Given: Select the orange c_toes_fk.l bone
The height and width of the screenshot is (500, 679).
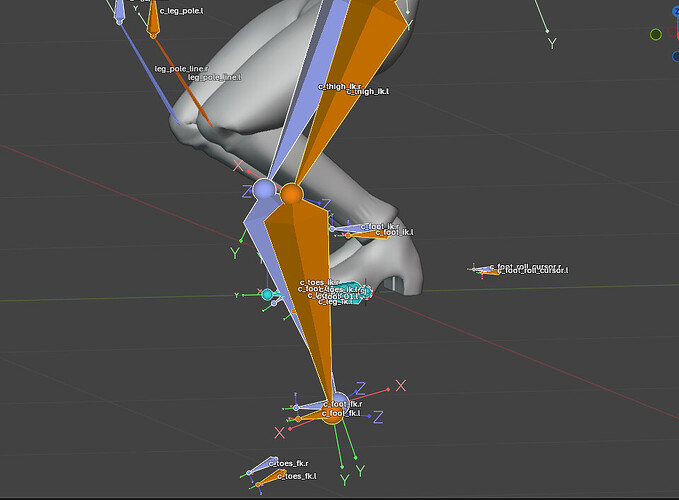Looking at the screenshot, I should [271, 478].
